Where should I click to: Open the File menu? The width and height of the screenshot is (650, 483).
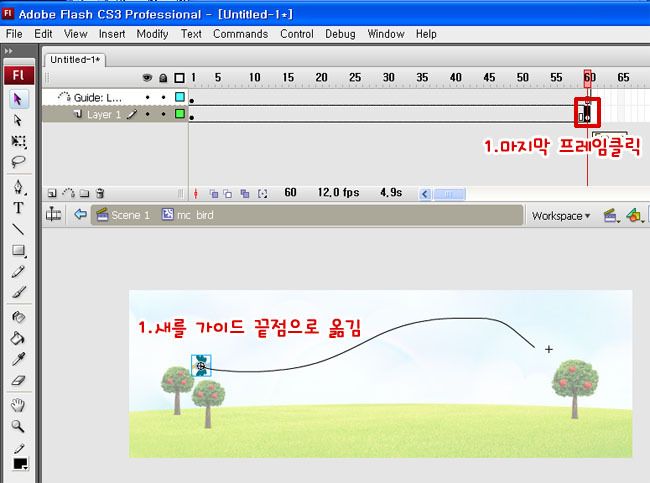coord(14,34)
